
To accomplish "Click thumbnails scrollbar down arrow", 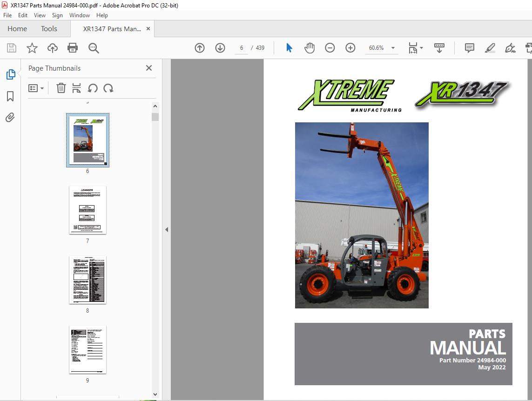I will 155,394.
